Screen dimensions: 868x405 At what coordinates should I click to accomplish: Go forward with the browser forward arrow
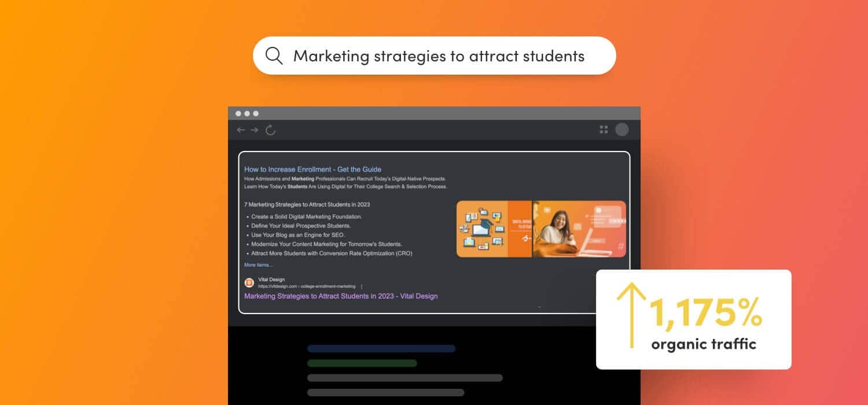[x=255, y=130]
